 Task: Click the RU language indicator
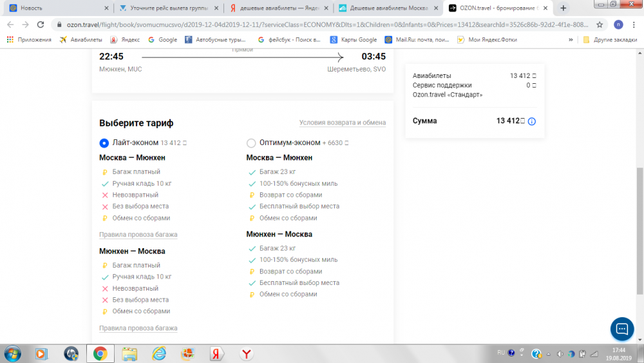(x=500, y=353)
